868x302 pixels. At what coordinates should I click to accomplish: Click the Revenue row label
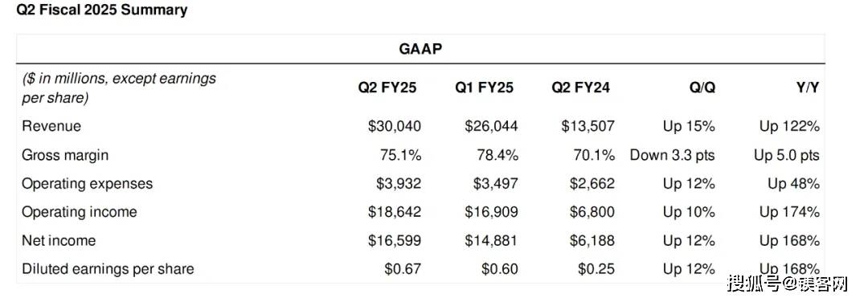(51, 126)
